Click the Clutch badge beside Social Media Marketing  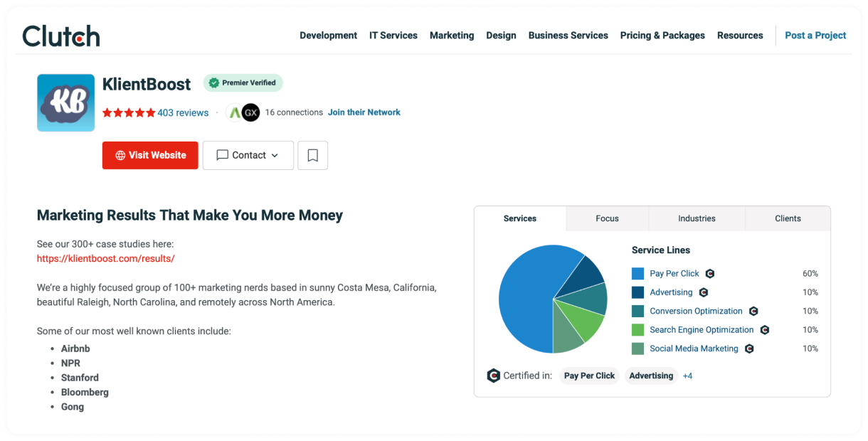tap(748, 349)
